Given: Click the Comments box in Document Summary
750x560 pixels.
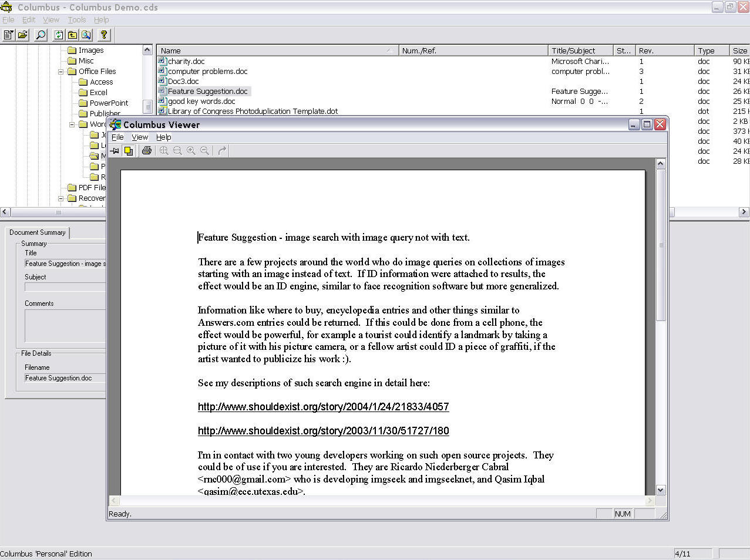Looking at the screenshot, I should (65, 326).
